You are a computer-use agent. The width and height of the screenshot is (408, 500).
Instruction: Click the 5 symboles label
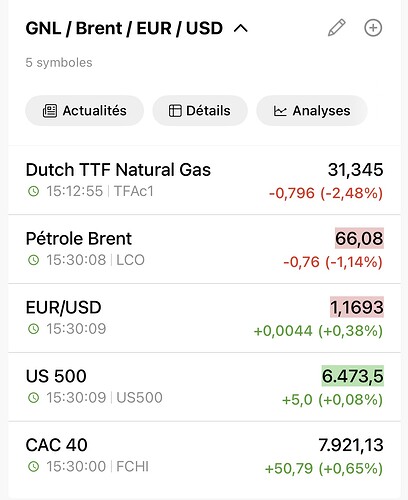point(59,63)
